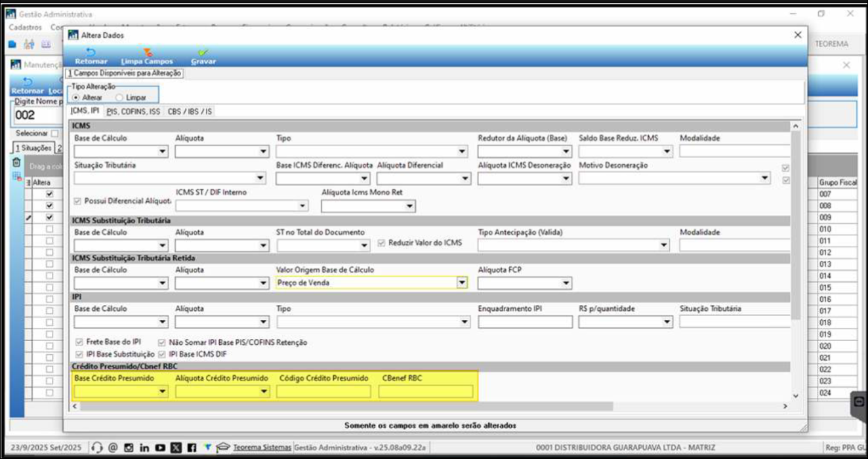Viewport: 868px width, 459px height.
Task: Click the Instagram icon in status bar
Action: 130,447
